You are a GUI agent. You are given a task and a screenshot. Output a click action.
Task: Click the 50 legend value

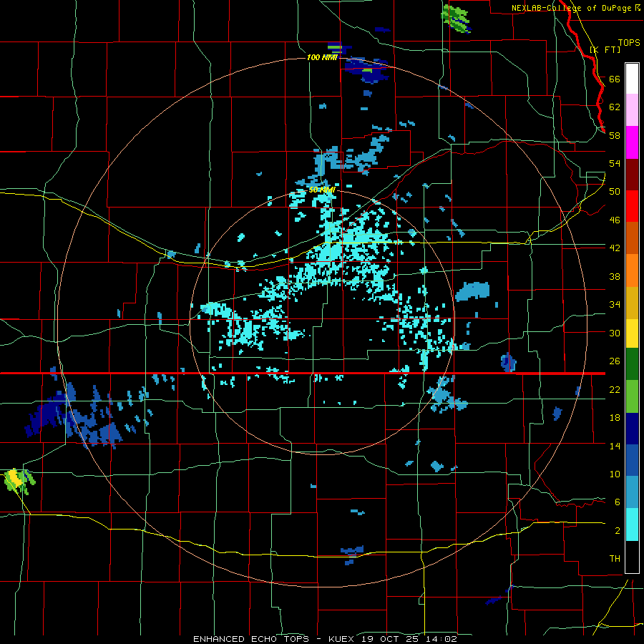[615, 191]
